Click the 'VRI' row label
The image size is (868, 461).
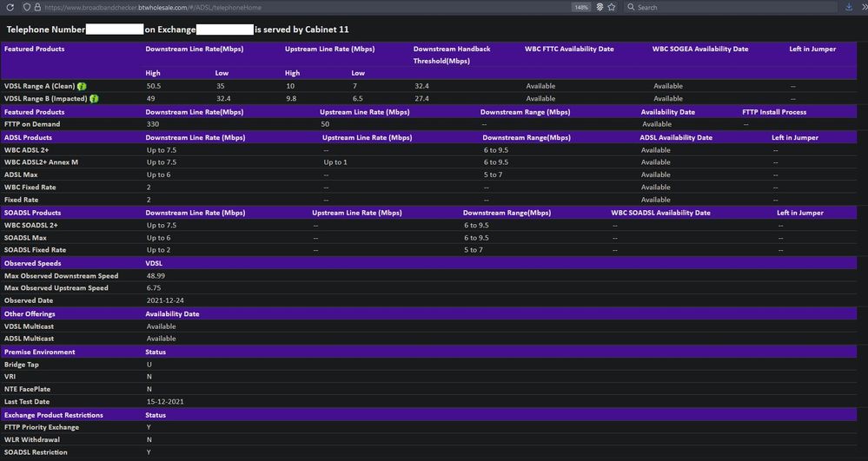coord(10,376)
